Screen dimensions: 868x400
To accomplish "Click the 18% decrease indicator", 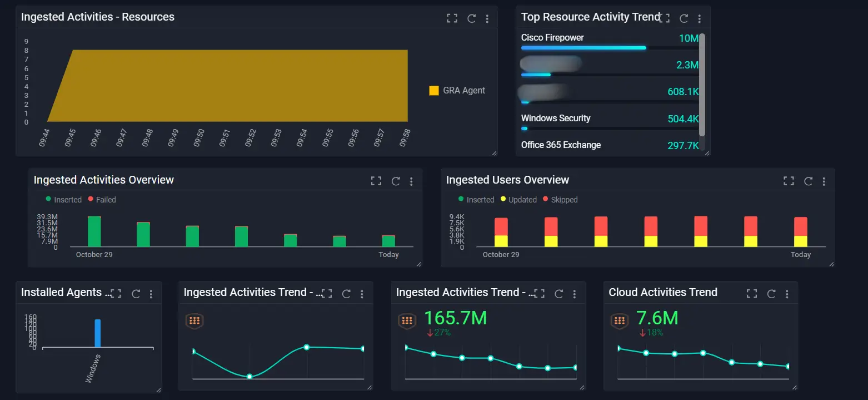I will pos(651,333).
